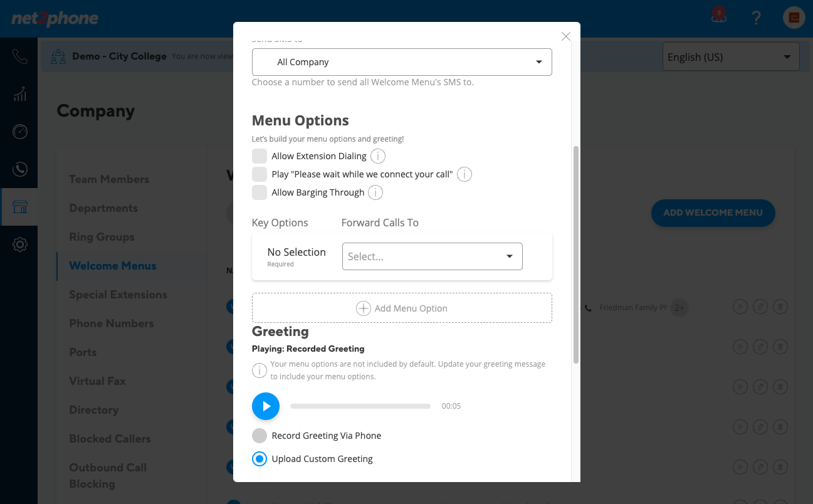Select Welcome Menus in the sidebar
813x504 pixels.
click(113, 266)
